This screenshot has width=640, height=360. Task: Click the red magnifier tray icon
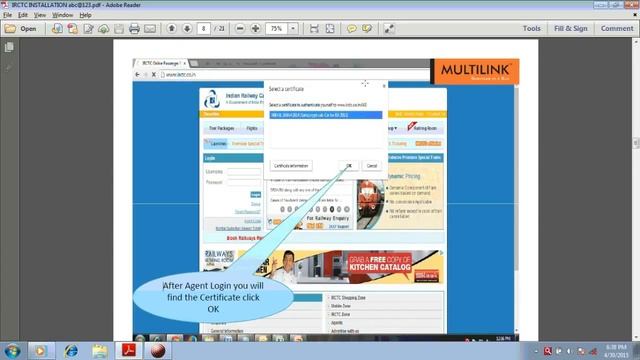548,351
